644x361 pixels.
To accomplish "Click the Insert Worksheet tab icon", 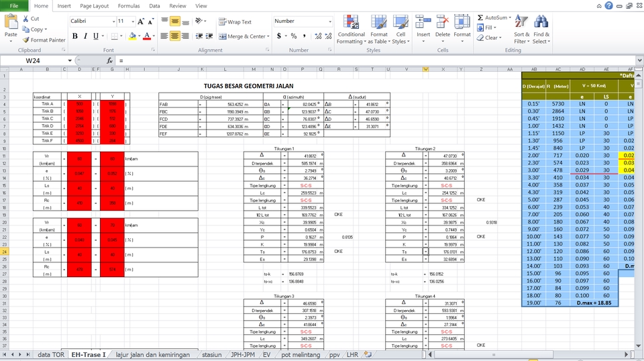I will pyautogui.click(x=368, y=354).
